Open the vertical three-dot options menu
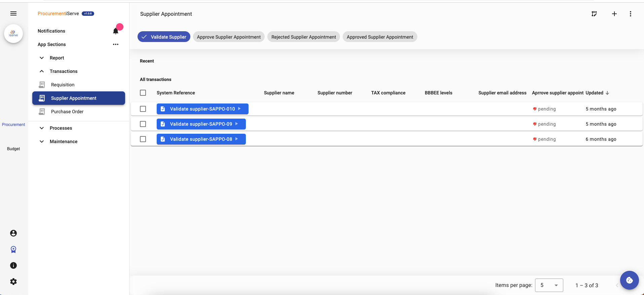644x295 pixels. point(630,14)
